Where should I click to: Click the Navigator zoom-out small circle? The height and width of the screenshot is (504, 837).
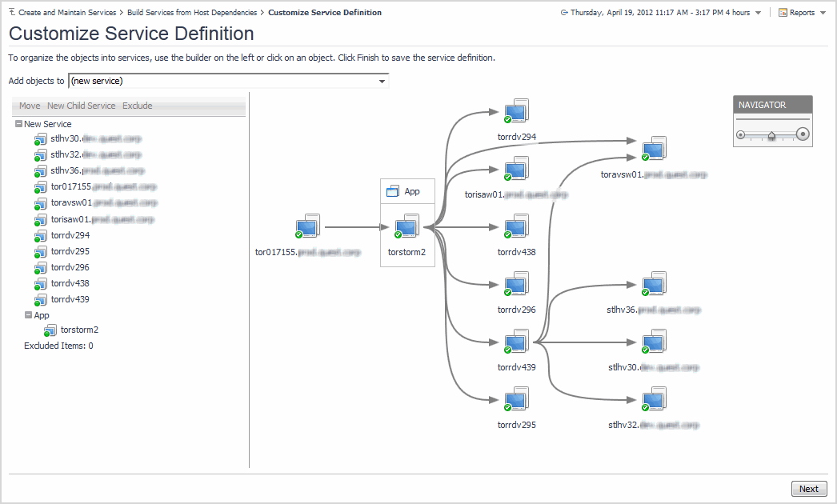740,134
